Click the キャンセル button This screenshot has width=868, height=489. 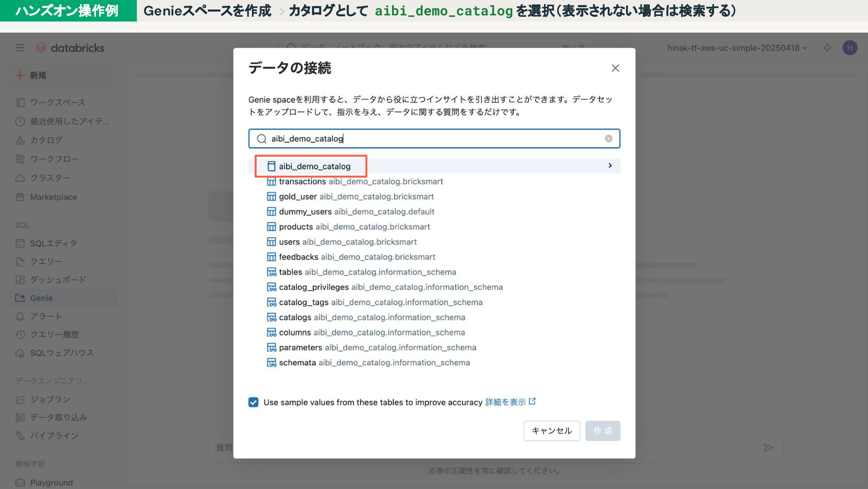point(552,431)
